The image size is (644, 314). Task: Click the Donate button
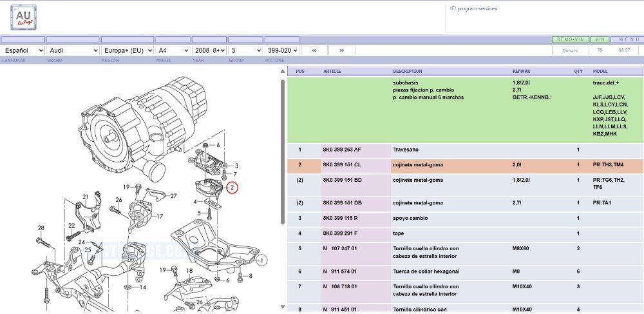click(570, 50)
